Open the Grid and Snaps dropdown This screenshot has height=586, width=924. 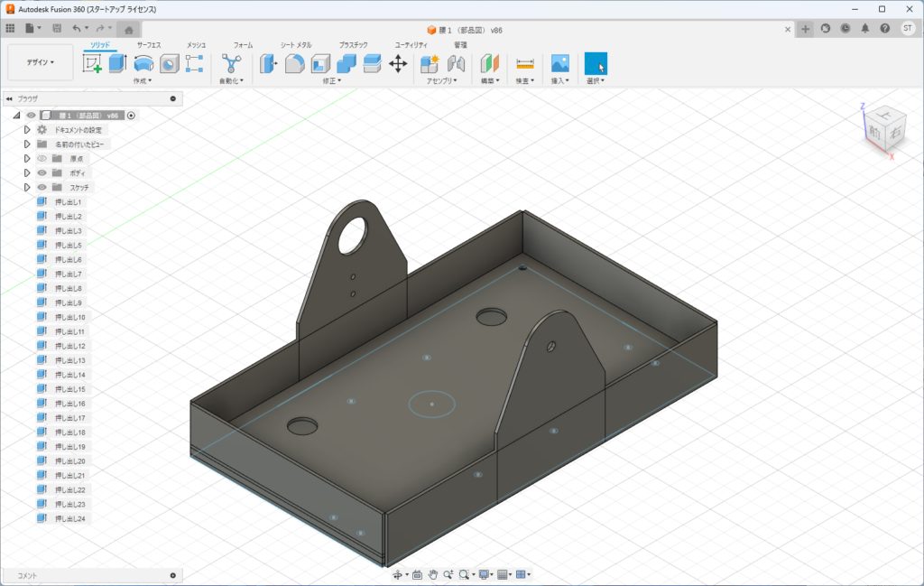click(504, 575)
